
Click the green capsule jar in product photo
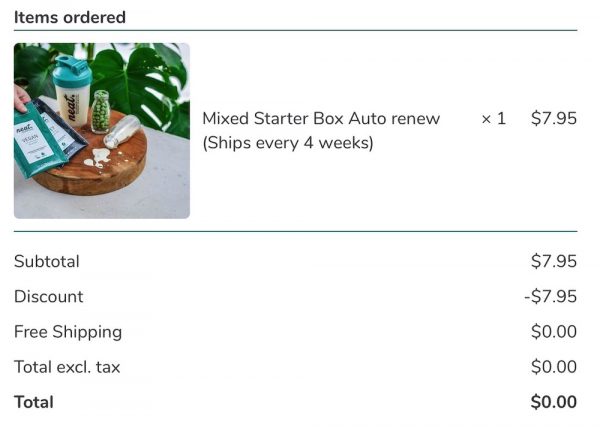pyautogui.click(x=100, y=110)
